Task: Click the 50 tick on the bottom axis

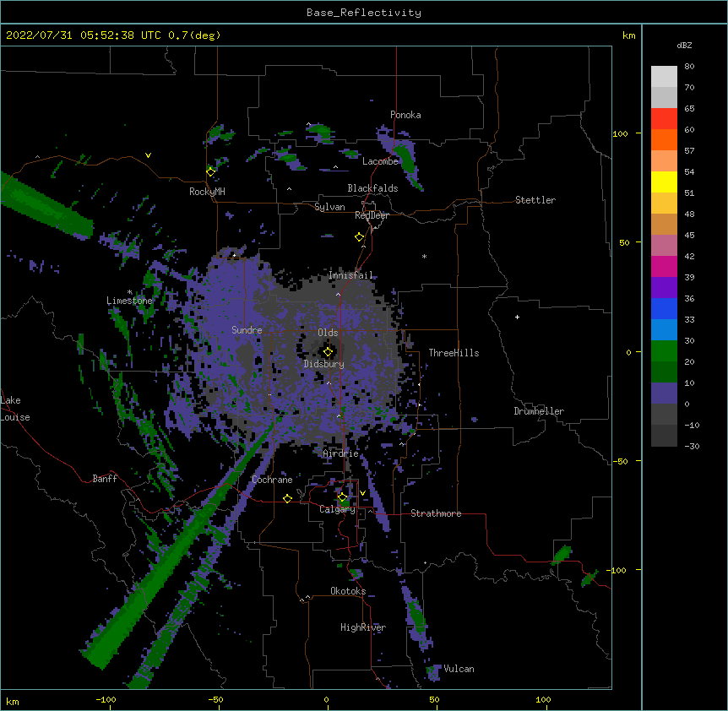Action: coord(434,699)
